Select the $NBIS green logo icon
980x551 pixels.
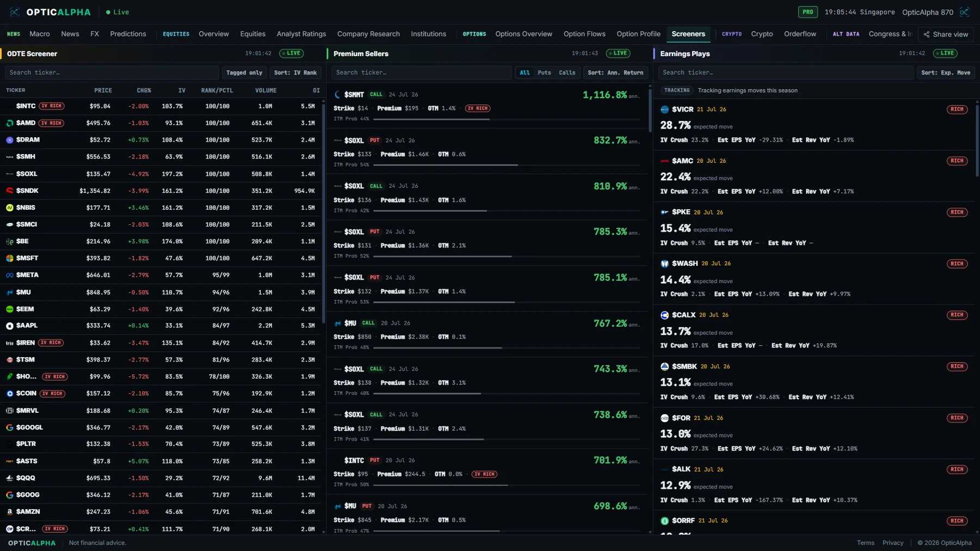[10, 207]
